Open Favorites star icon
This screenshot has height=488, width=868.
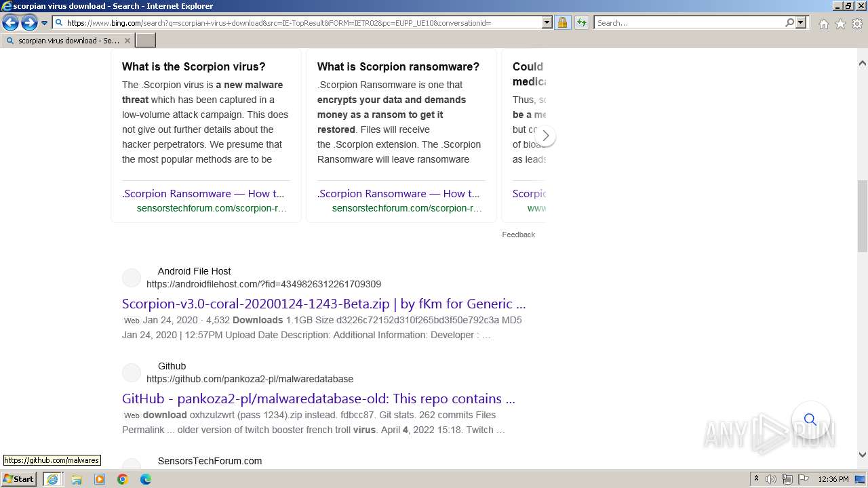pyautogui.click(x=840, y=24)
